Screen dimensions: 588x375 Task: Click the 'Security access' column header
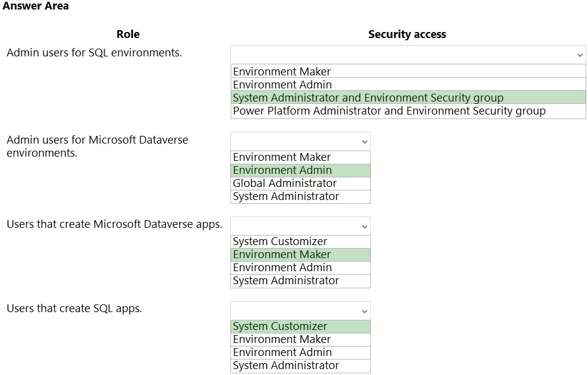coord(407,34)
